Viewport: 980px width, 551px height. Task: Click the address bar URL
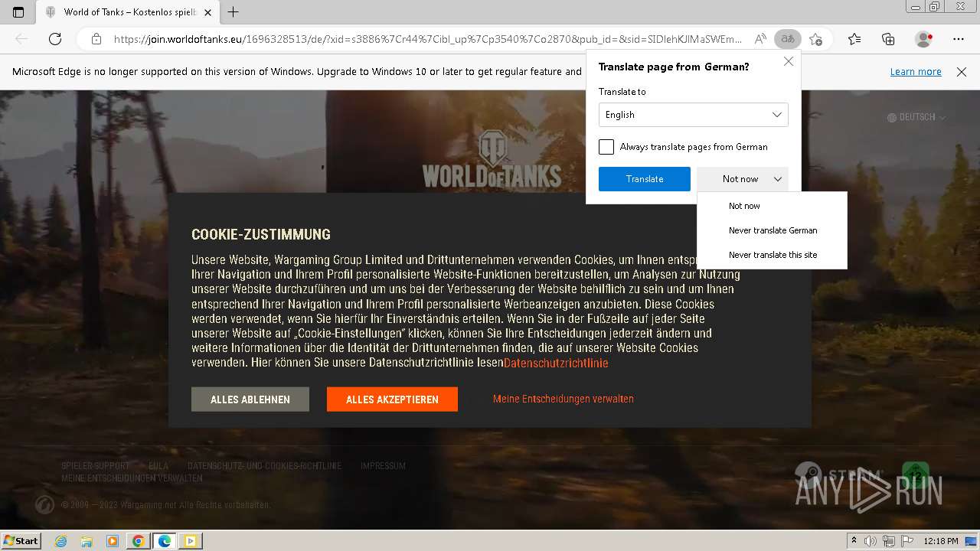coord(427,39)
